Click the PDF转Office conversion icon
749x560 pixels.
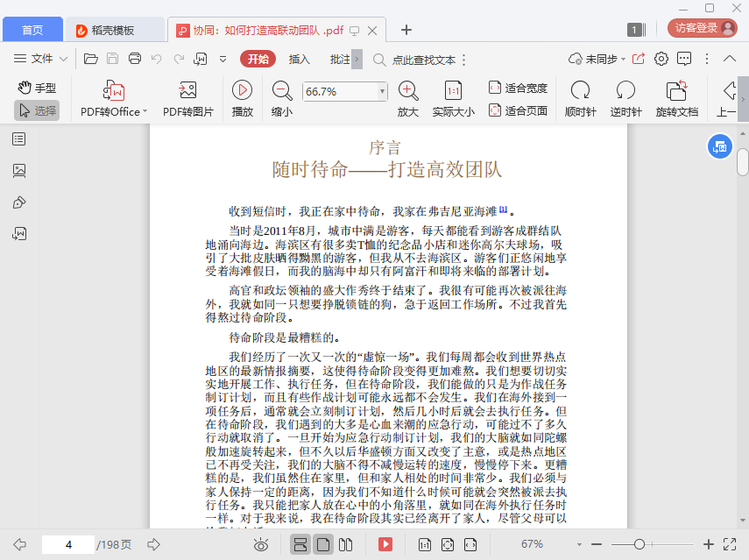[x=114, y=91]
